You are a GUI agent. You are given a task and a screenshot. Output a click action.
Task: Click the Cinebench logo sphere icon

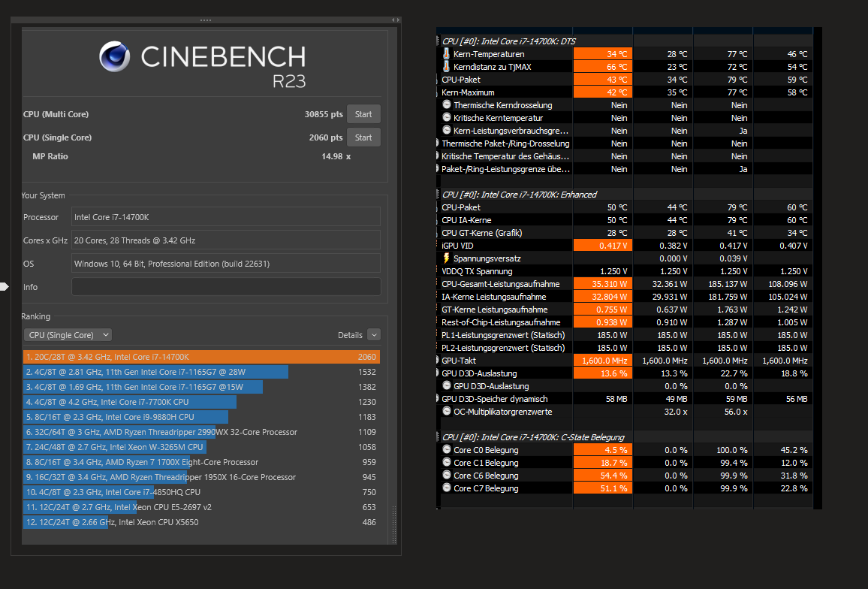click(115, 56)
